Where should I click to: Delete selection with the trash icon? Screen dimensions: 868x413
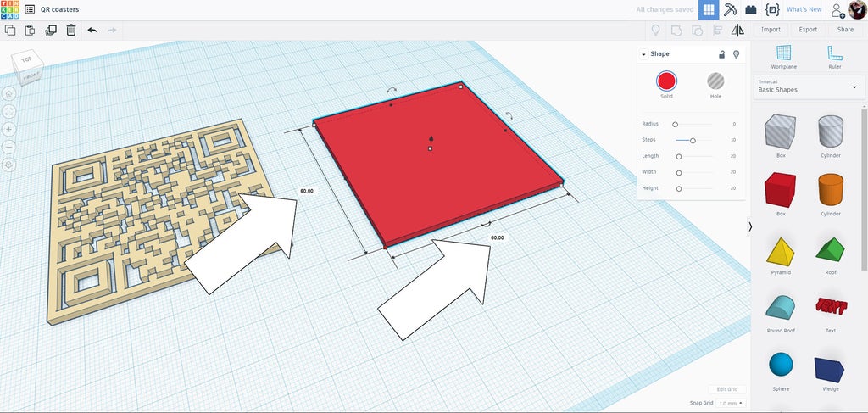(x=71, y=30)
